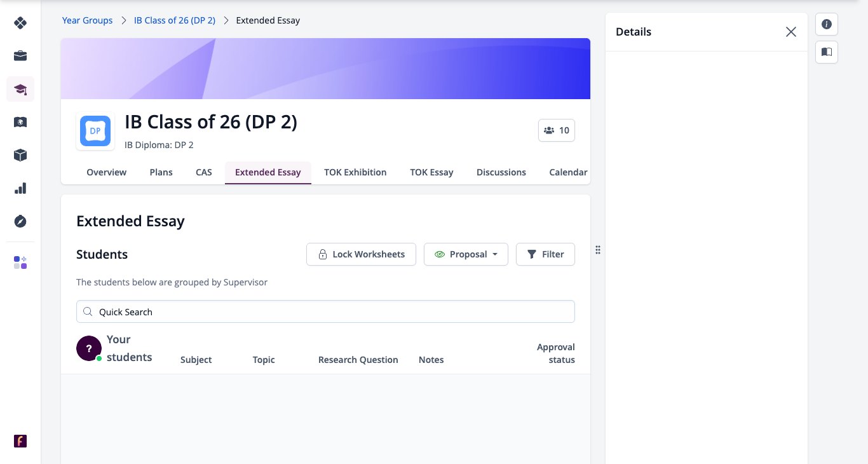Grab the panel divider drag handle
Viewport: 868px width, 464px height.
pos(598,250)
